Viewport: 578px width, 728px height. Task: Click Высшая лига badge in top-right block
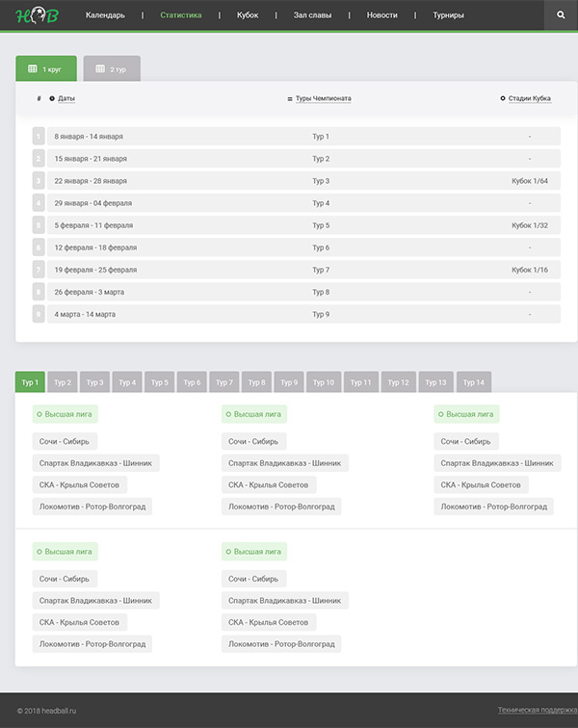(x=466, y=414)
